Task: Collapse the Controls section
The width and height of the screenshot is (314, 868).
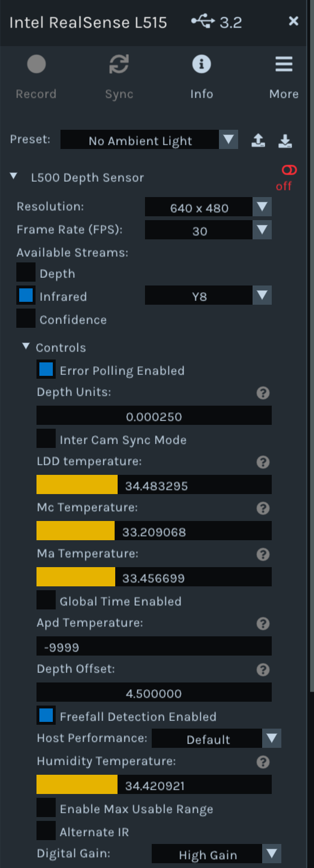Action: pos(26,347)
